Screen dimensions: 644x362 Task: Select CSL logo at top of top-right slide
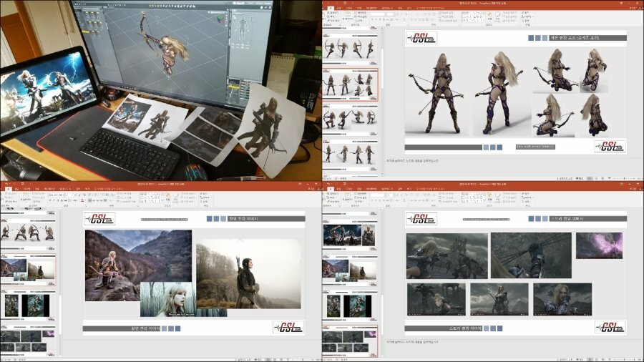click(421, 38)
